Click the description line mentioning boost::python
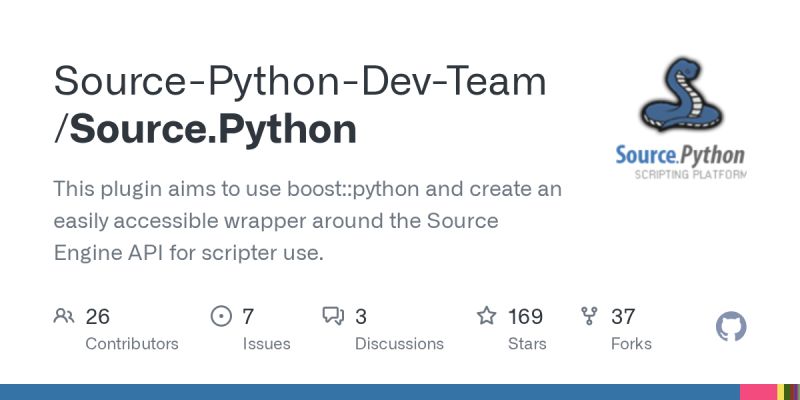The width and height of the screenshot is (800, 400). pos(308,189)
